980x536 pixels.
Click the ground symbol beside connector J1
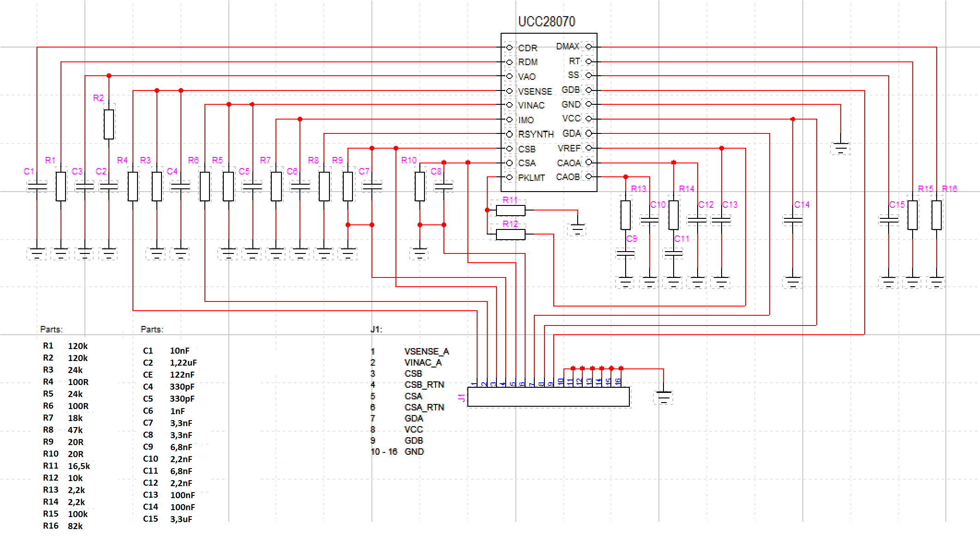tap(663, 397)
